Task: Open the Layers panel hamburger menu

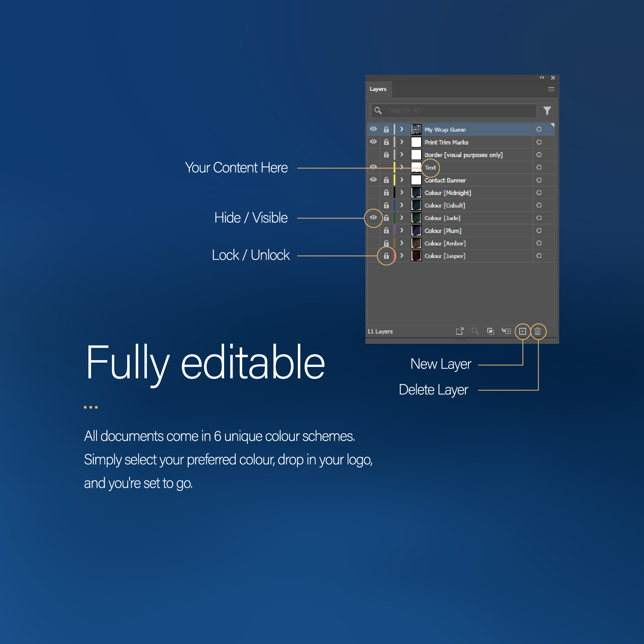Action: point(551,89)
